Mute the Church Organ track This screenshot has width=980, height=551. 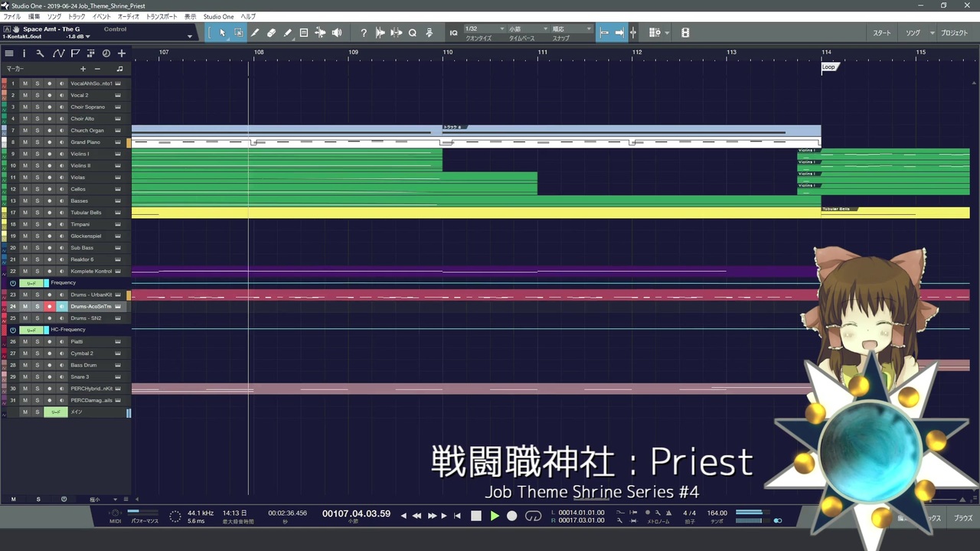pos(24,130)
